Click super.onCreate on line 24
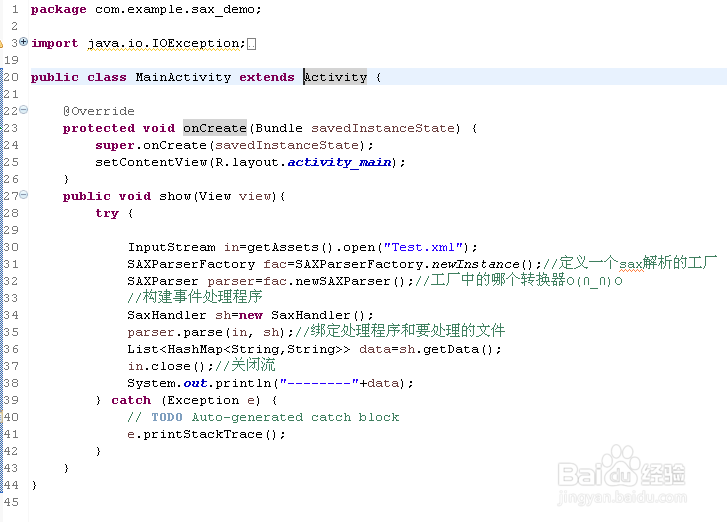This screenshot has height=522, width=727. (x=151, y=145)
